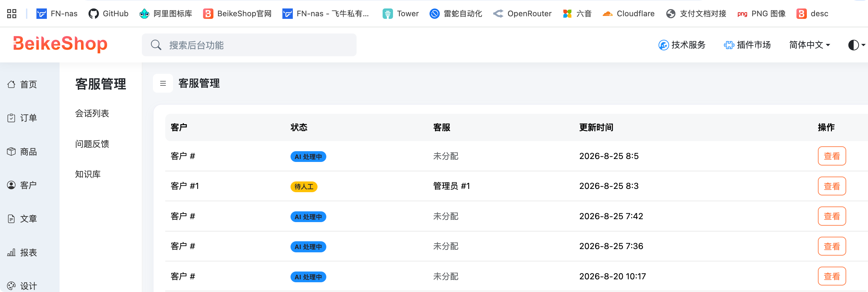Click the 客服 column header
Screen dimensions: 868x292
[x=442, y=127]
